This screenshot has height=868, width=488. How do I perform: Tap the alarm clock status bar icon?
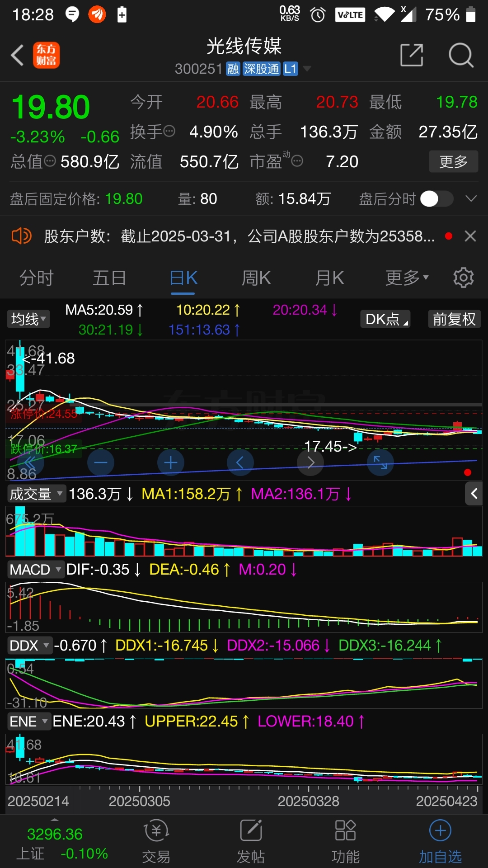tap(318, 15)
